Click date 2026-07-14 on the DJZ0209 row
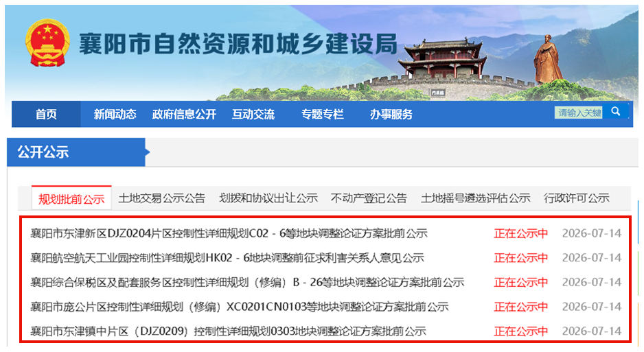 tap(592, 331)
